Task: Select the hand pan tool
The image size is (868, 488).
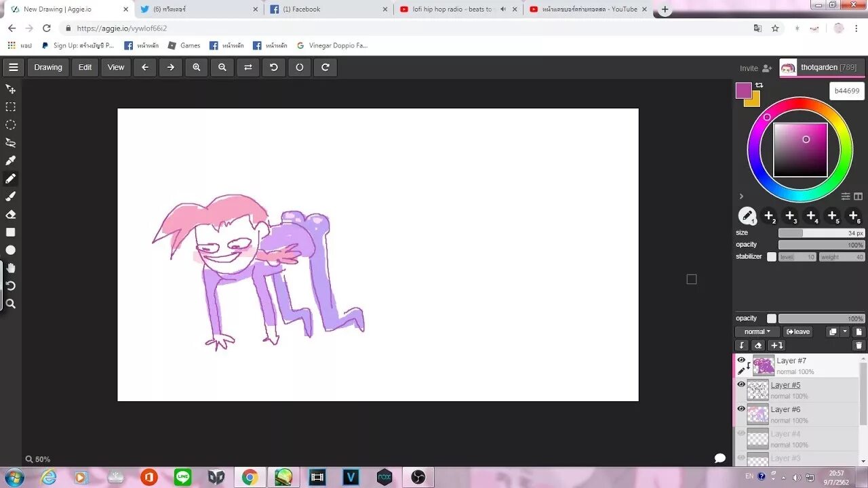Action: [11, 268]
